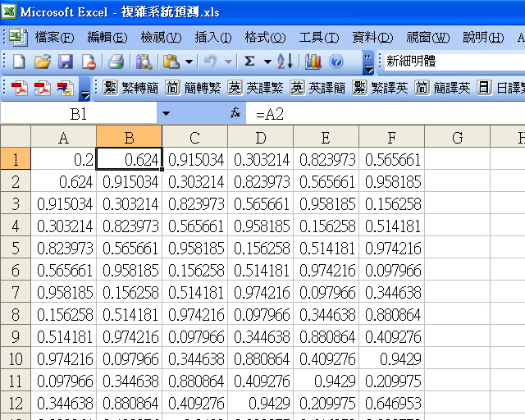Click the New blank workbook icon
The height and width of the screenshot is (420, 525).
tap(18, 62)
